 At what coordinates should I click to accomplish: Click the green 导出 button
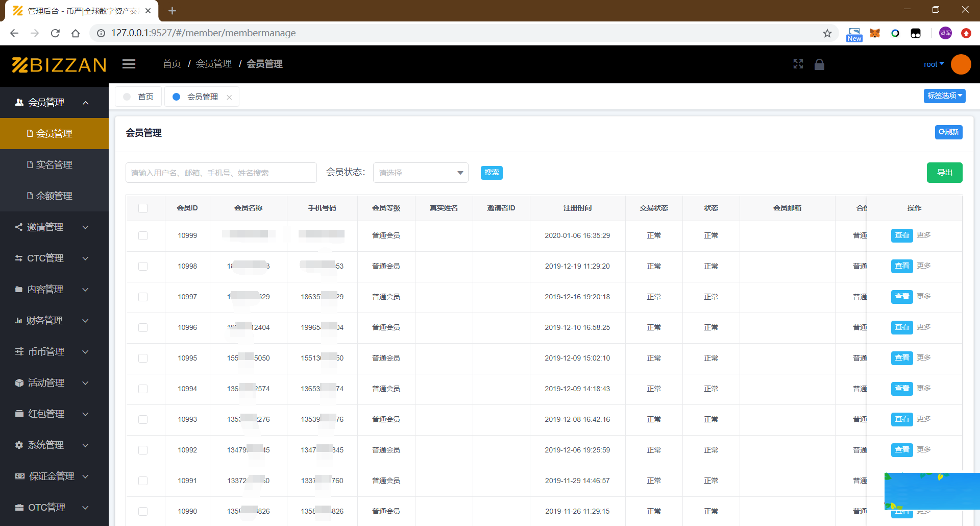click(x=944, y=173)
